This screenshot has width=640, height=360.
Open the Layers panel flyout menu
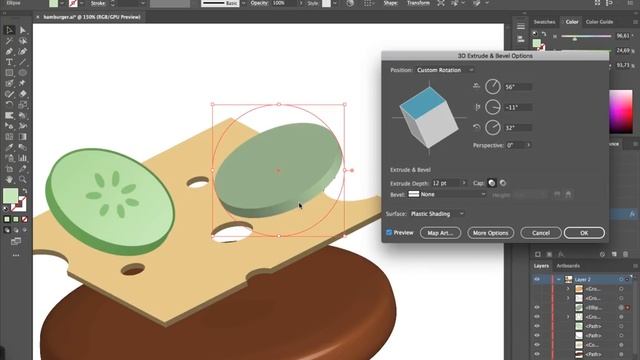coord(635,266)
